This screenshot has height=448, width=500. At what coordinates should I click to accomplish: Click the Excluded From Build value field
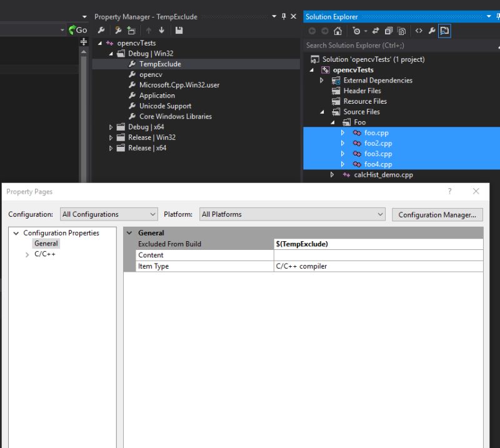point(375,244)
